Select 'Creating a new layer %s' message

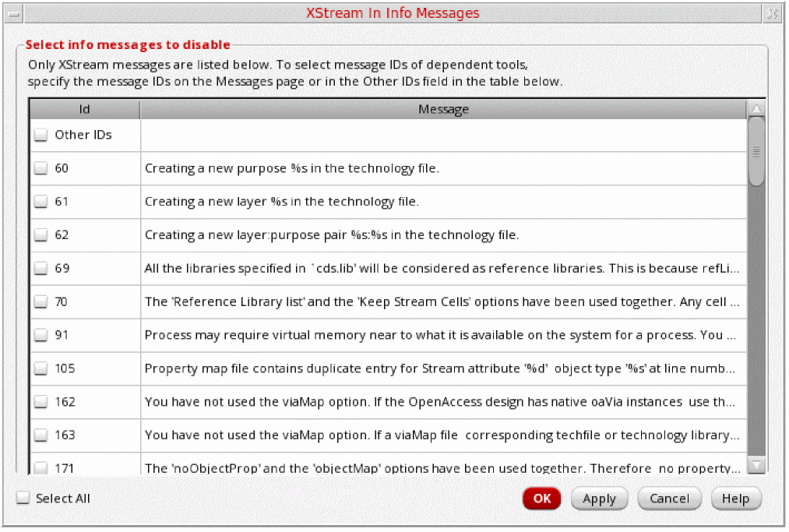click(x=443, y=202)
